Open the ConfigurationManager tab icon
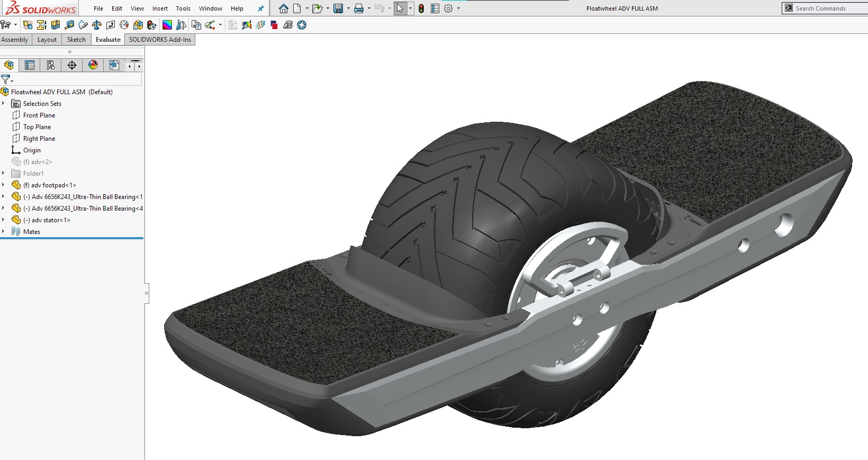The width and height of the screenshot is (868, 460). pyautogui.click(x=51, y=65)
